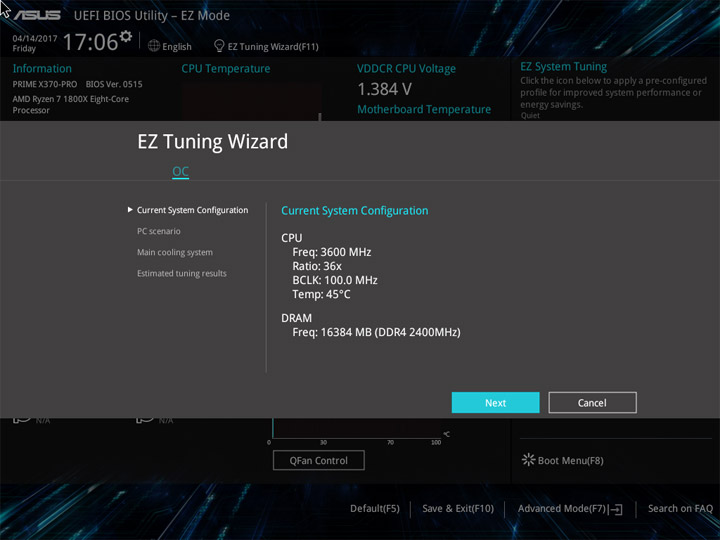Click Freq: 3600 MHz value
The width and height of the screenshot is (720, 540).
click(x=332, y=252)
